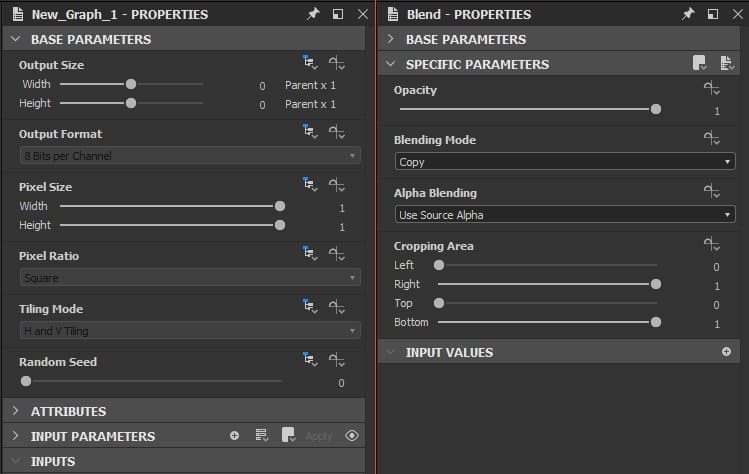Click the Pixel Size Height slider handle
The image size is (749, 474).
click(280, 225)
